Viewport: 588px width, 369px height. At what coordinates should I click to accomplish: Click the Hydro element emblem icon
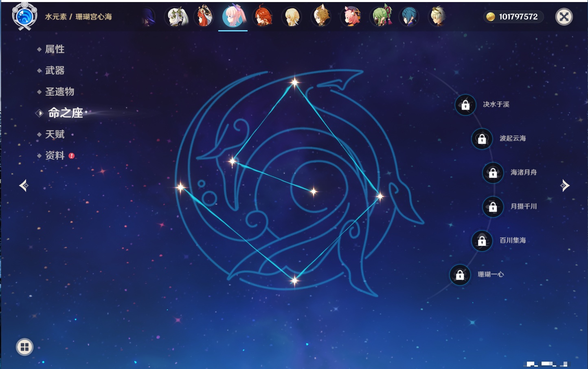tap(24, 16)
